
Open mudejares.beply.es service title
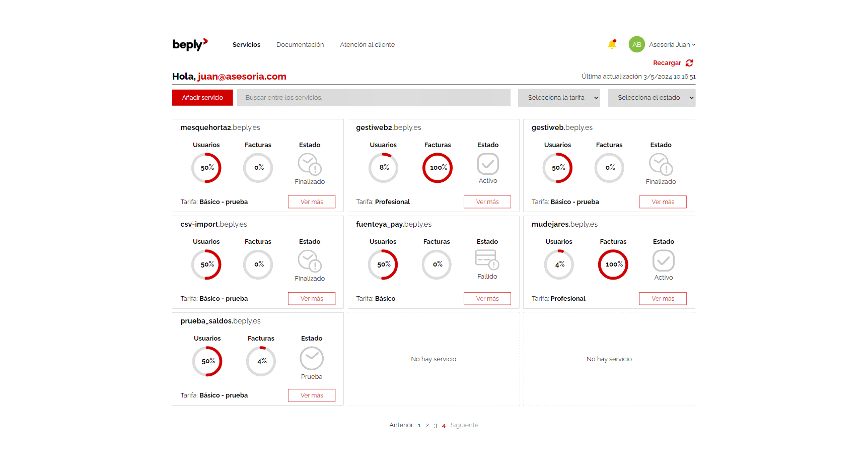564,225
